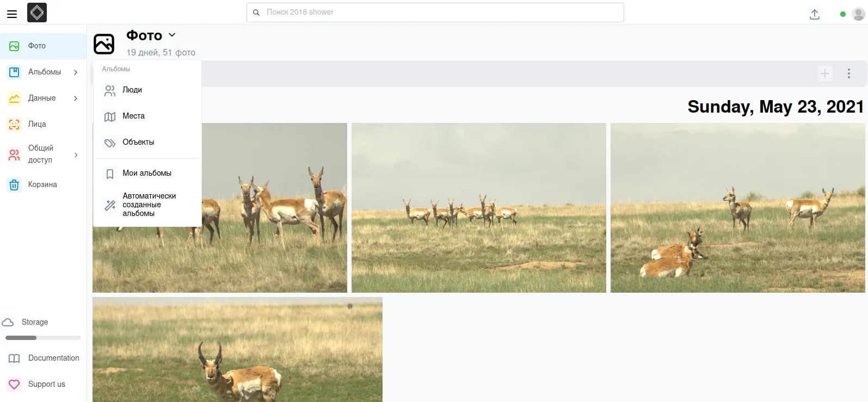Click the Support us heart icon
This screenshot has height=402, width=868.
(14, 384)
